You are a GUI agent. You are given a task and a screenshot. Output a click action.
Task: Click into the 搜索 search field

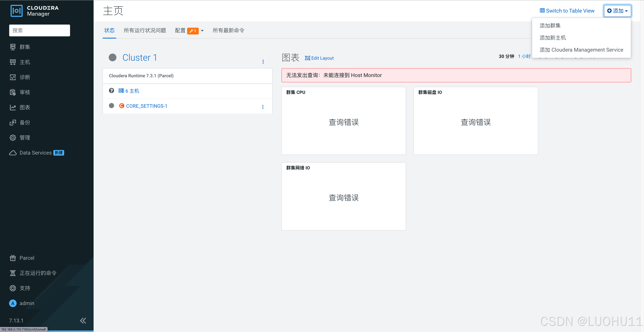(x=39, y=30)
